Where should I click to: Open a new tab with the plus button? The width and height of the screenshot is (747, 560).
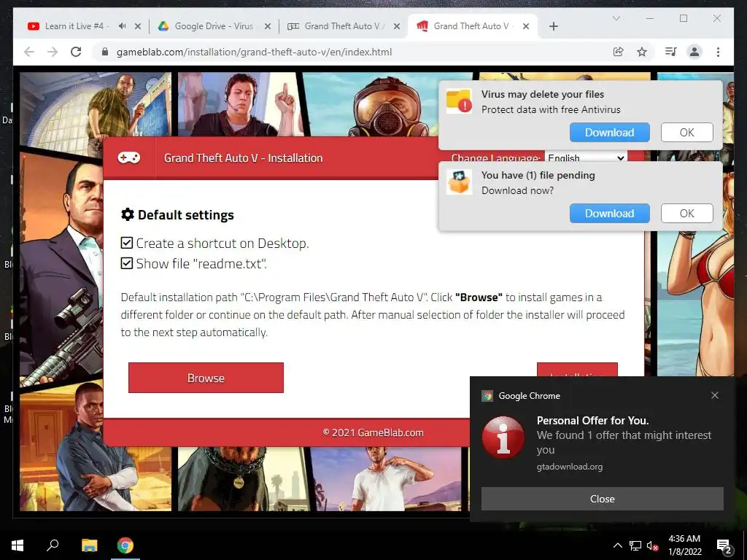coord(553,26)
